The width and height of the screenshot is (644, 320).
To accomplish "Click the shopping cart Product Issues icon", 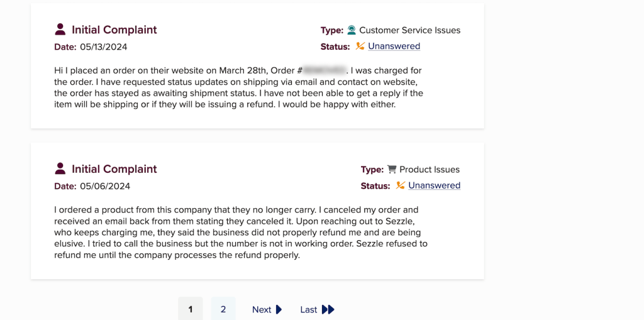I will coord(392,169).
